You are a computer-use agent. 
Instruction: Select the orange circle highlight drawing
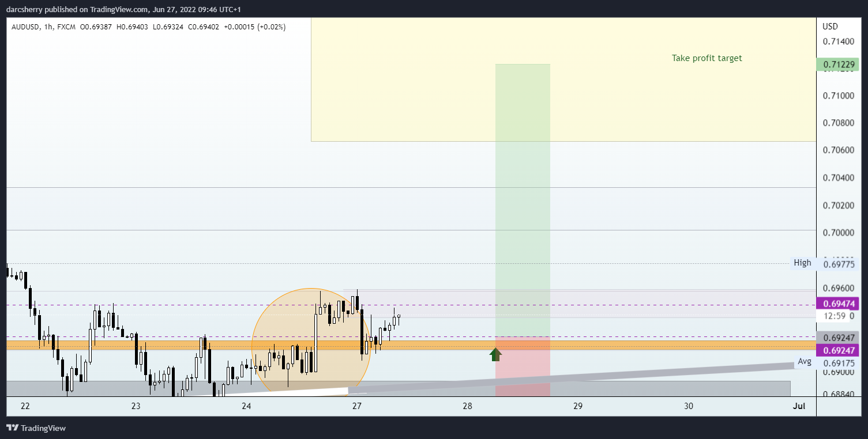(x=311, y=342)
